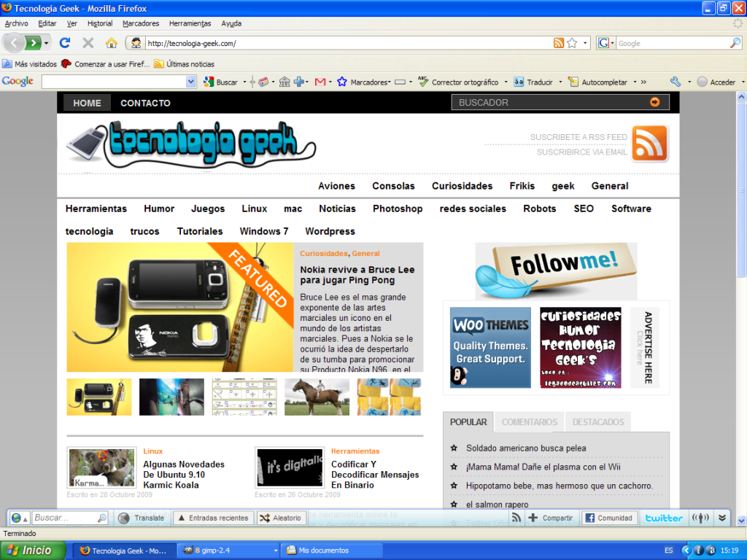
Task: Open Google Toolbar search box dropdown
Action: (x=191, y=82)
